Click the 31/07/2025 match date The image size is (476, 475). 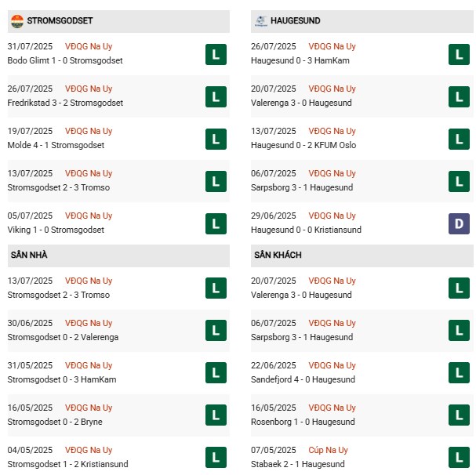click(30, 46)
